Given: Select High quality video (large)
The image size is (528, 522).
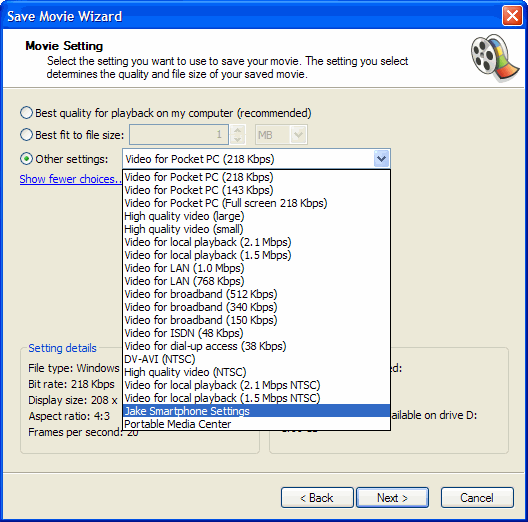Looking at the screenshot, I should coord(256,216).
